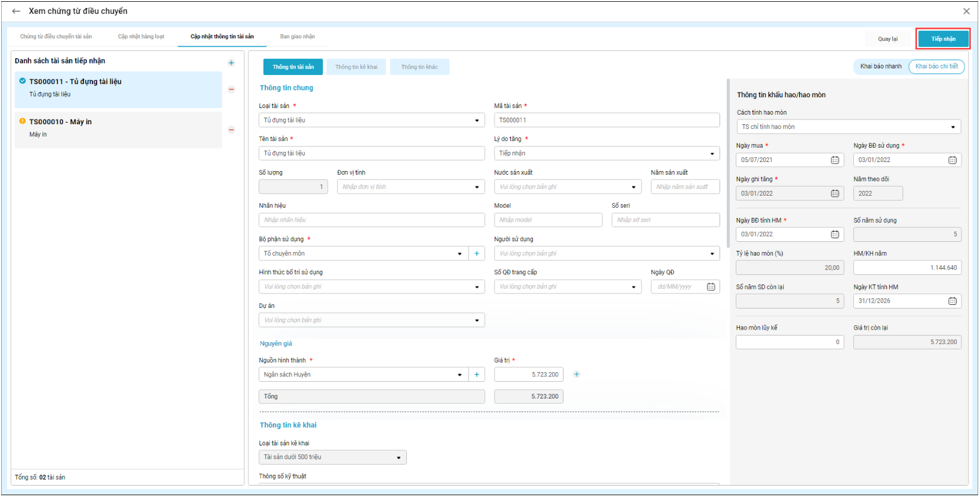Remove TS000011 asset with red minus icon
The width and height of the screenshot is (980, 497).
click(x=231, y=89)
